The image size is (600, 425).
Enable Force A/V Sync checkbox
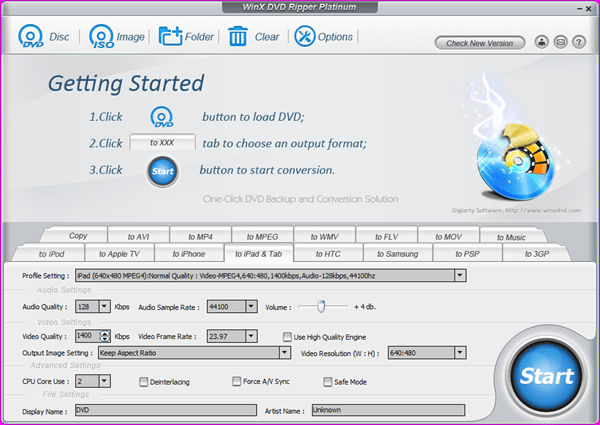click(x=236, y=381)
